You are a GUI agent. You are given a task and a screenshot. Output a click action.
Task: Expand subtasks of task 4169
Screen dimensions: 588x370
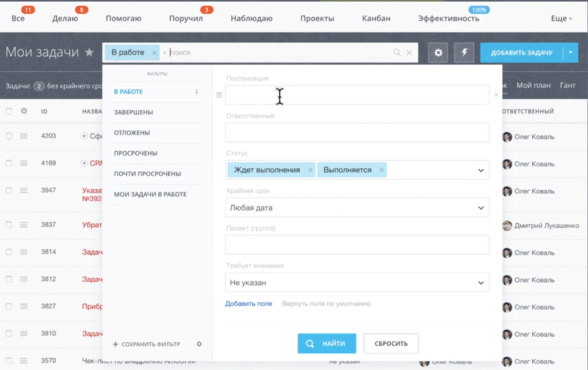point(84,163)
